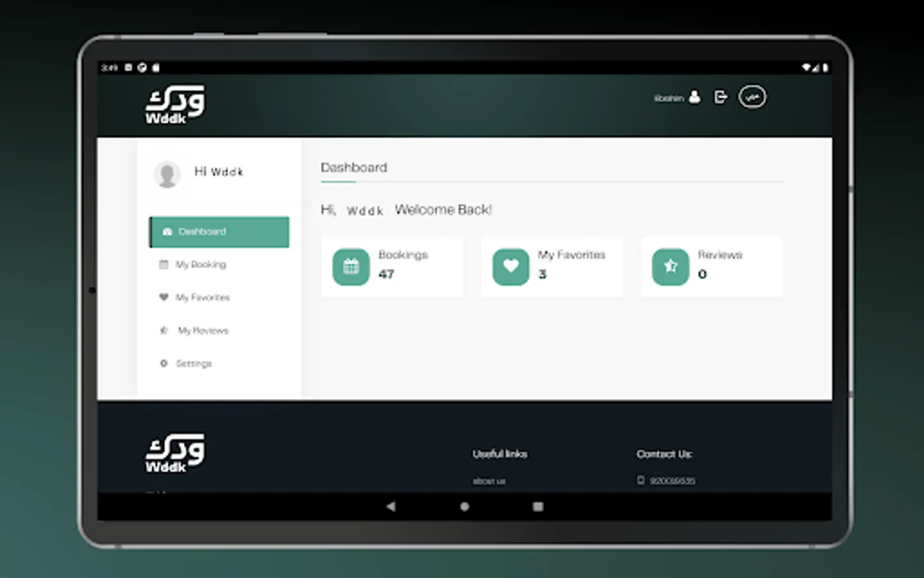This screenshot has height=578, width=924.
Task: Click the Dashboard page heading
Action: [354, 168]
